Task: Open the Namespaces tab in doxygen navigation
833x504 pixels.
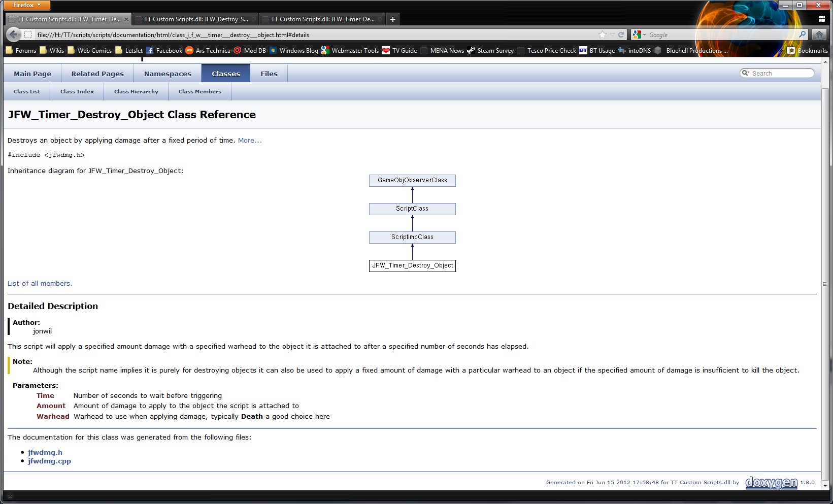Action: (x=168, y=74)
